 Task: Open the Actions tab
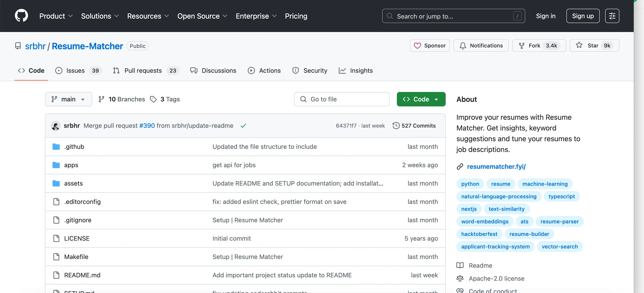click(x=264, y=71)
